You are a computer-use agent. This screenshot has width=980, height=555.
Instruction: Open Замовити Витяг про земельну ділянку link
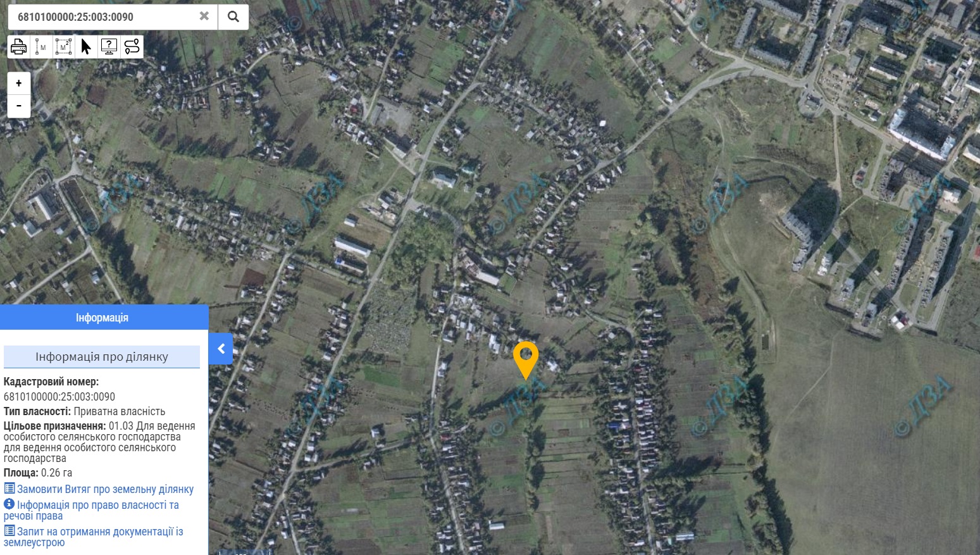(105, 489)
